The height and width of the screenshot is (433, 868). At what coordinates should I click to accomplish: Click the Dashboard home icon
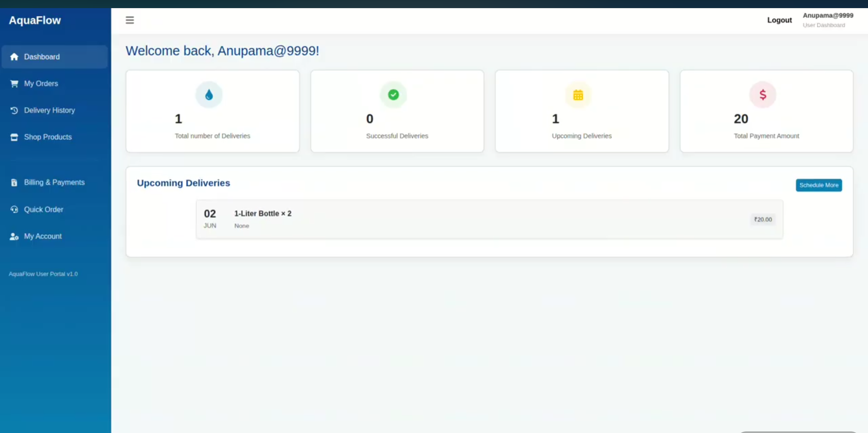14,57
